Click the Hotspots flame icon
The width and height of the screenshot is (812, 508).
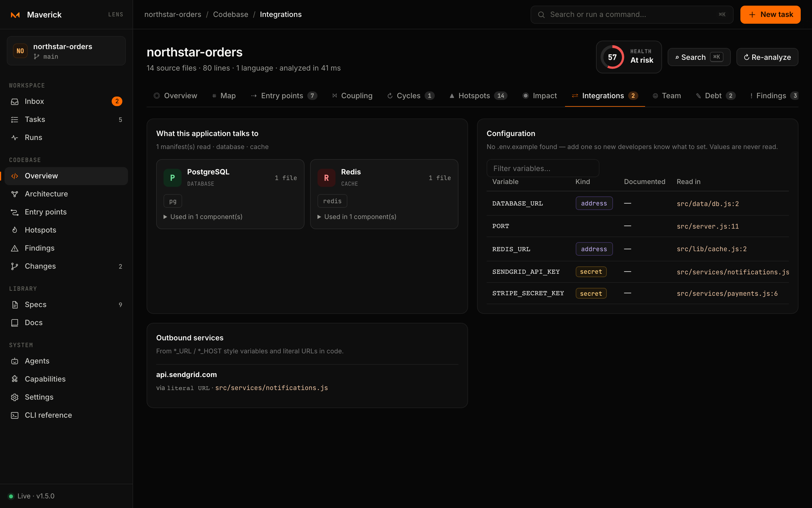(15, 230)
